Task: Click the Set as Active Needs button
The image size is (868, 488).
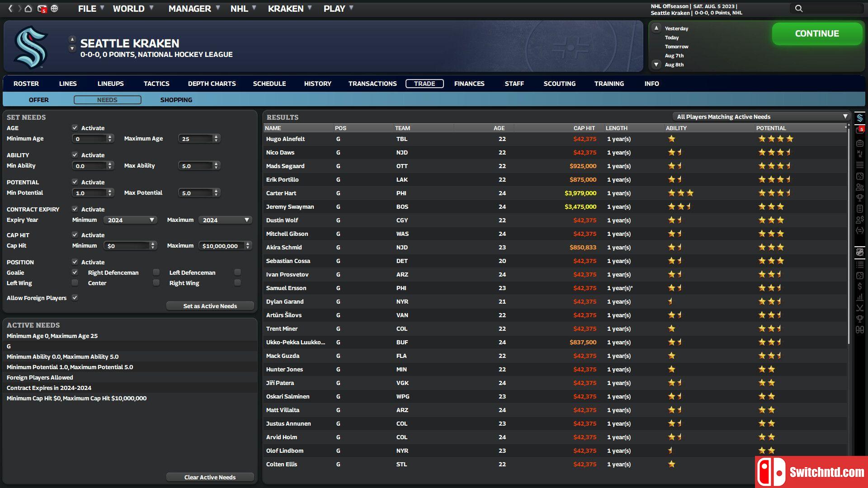Action: [209, 305]
